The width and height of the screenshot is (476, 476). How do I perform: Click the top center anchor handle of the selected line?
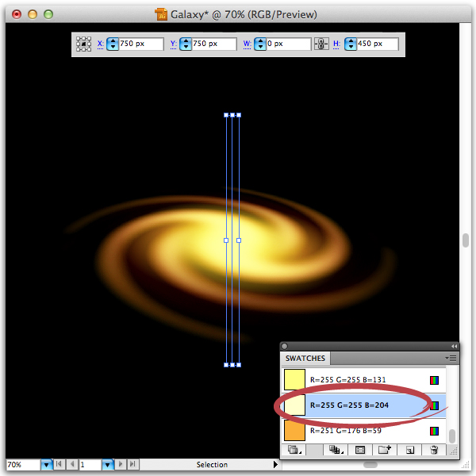pos(232,115)
